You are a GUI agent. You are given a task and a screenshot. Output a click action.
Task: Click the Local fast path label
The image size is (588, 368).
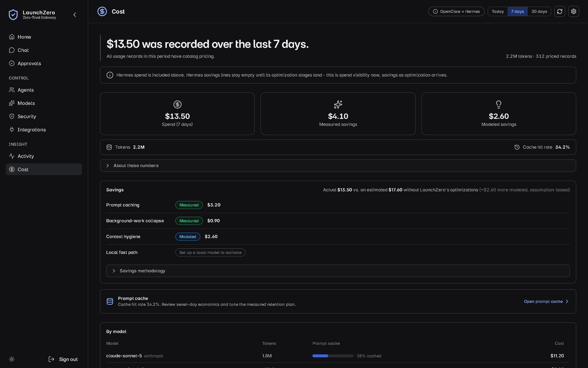click(x=122, y=252)
